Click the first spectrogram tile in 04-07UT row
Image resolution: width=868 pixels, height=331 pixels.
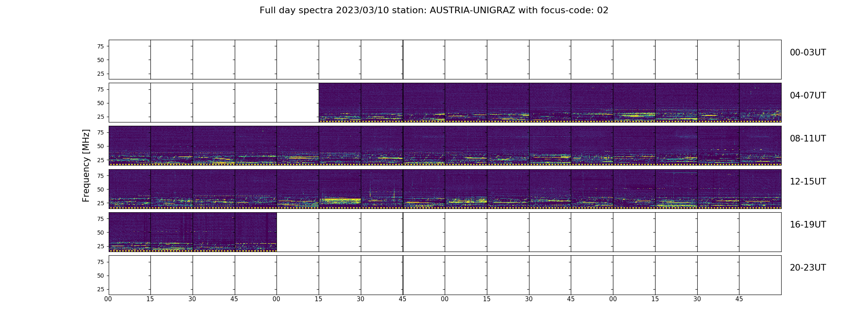coord(340,103)
